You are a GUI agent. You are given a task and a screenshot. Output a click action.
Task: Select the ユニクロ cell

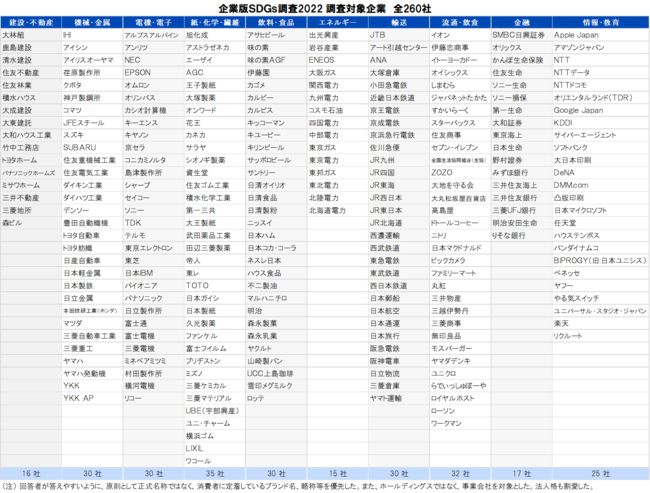pyautogui.click(x=460, y=373)
